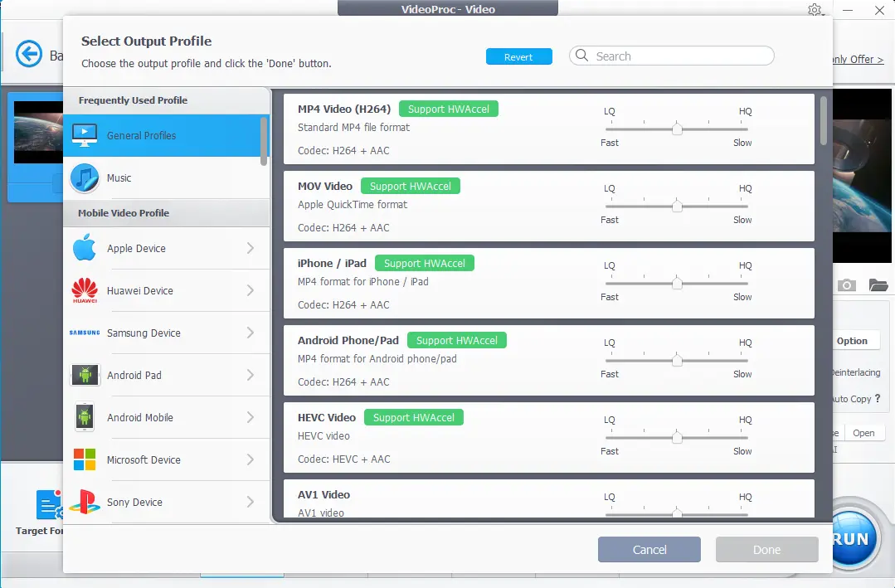
Task: Click the Samsung logo icon
Action: pyautogui.click(x=85, y=333)
